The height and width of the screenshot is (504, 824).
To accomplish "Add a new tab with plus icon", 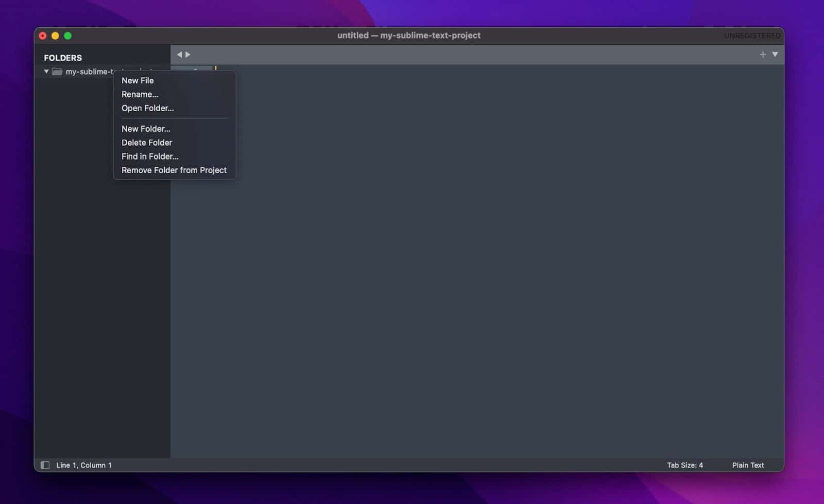I will [763, 55].
